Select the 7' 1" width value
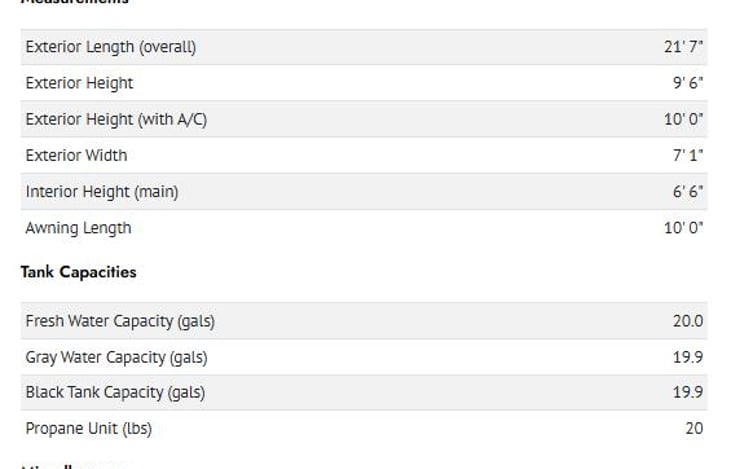The height and width of the screenshot is (469, 731). [688, 155]
